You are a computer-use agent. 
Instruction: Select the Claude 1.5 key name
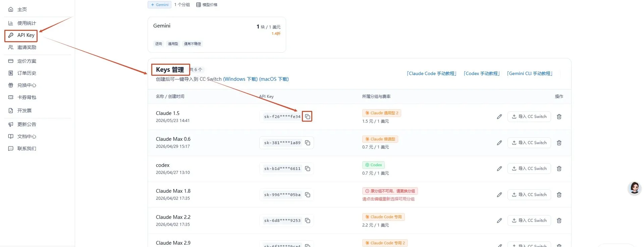[168, 113]
